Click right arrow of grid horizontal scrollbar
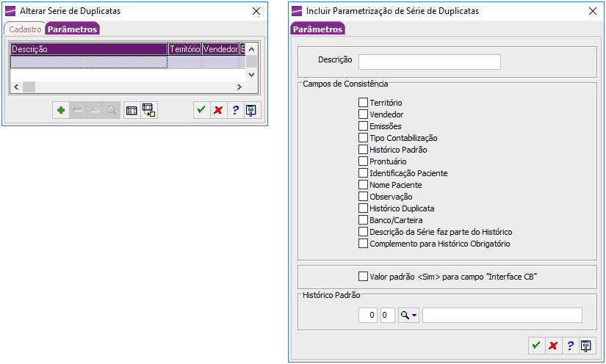This screenshot has width=606, height=364. pos(239,87)
